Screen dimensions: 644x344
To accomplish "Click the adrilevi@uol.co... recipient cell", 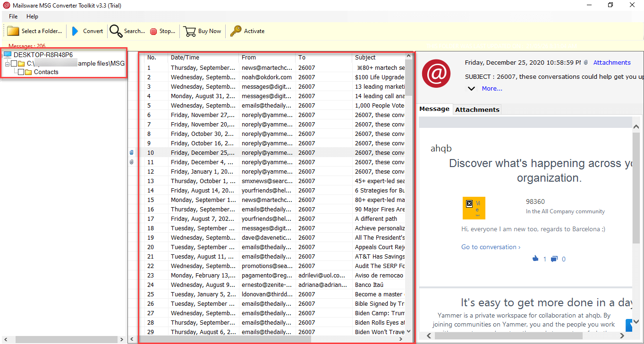I will [324, 275].
